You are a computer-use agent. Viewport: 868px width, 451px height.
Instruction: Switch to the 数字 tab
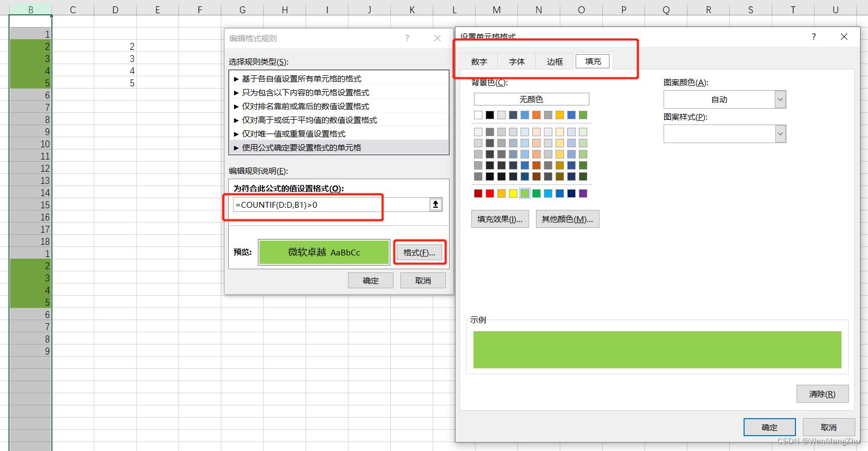[x=479, y=61]
